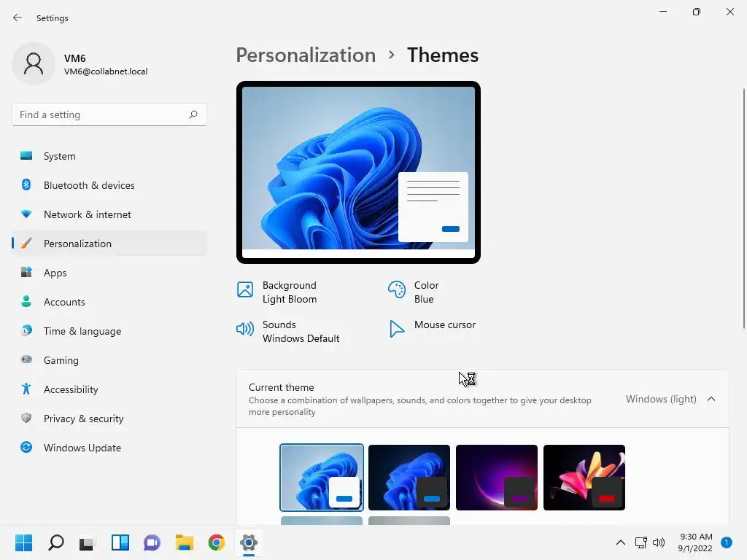Click the Gaming controller icon
The height and width of the screenshot is (560, 747).
[x=26, y=359]
